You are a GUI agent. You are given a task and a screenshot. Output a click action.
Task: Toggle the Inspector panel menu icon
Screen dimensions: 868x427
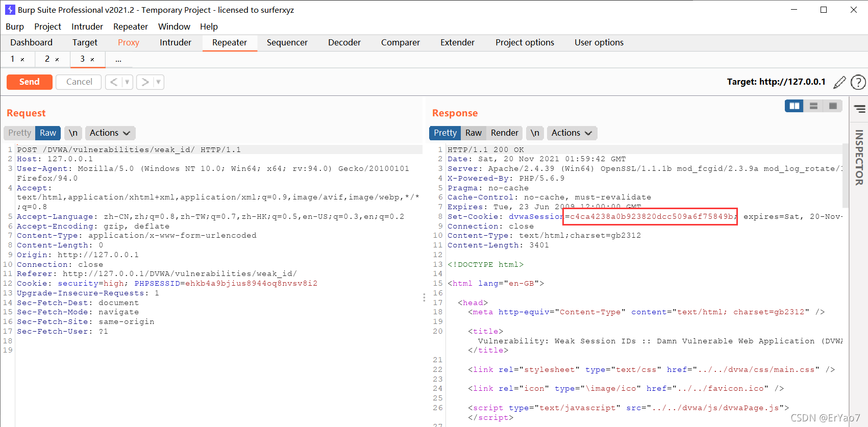point(859,108)
